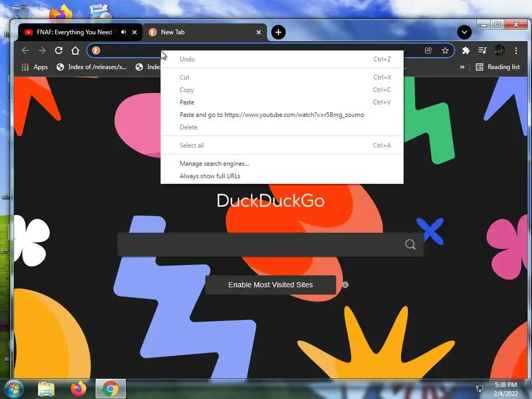532x399 pixels.
Task: Open the Windows Start button
Action: point(14,389)
